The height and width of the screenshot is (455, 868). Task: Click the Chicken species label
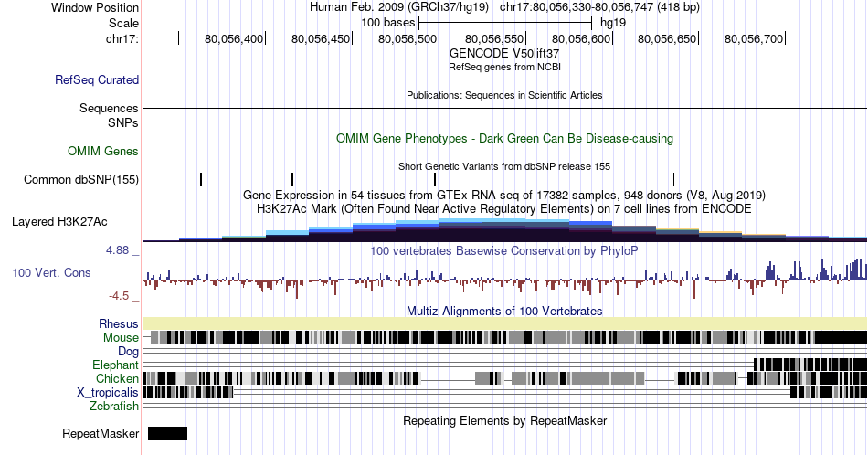117,378
